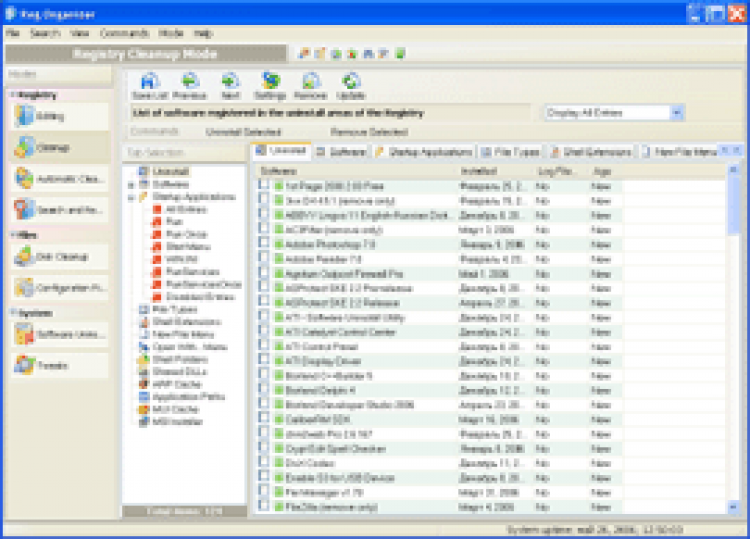This screenshot has width=750, height=539.
Task: Check the Adobe Photoshop 7.0 checkbox
Action: (x=264, y=243)
